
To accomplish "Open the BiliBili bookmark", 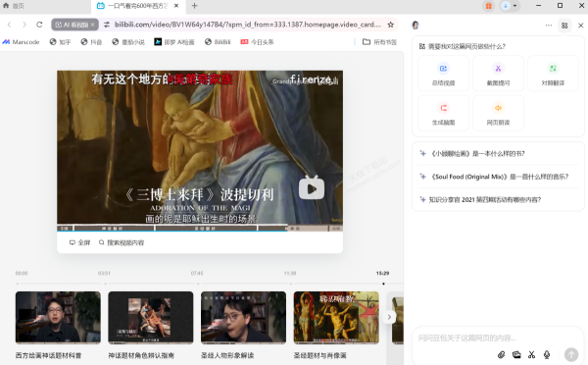I will pyautogui.click(x=218, y=42).
